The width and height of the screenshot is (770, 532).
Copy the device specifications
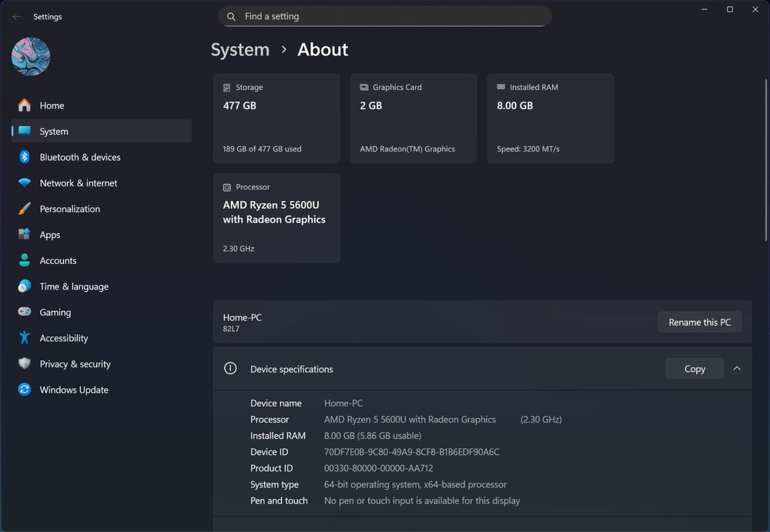pyautogui.click(x=695, y=369)
